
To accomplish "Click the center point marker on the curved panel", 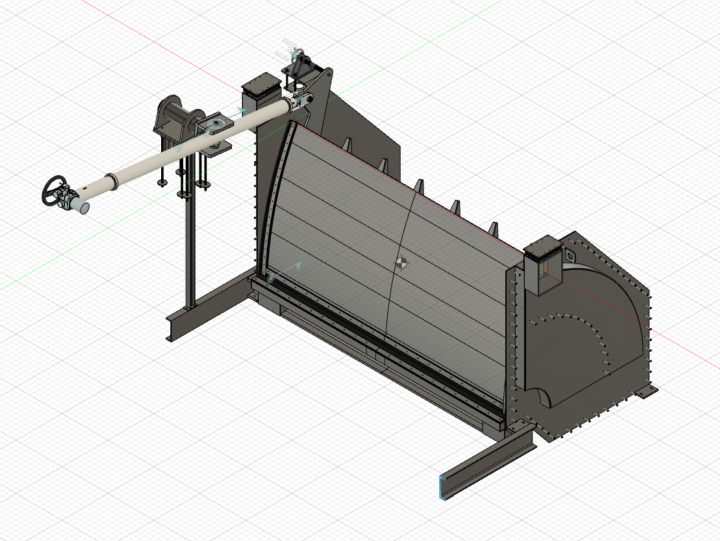I will 400,264.
